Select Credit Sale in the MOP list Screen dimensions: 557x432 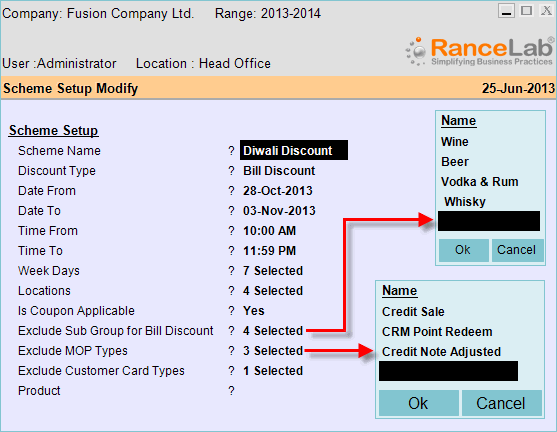413,312
